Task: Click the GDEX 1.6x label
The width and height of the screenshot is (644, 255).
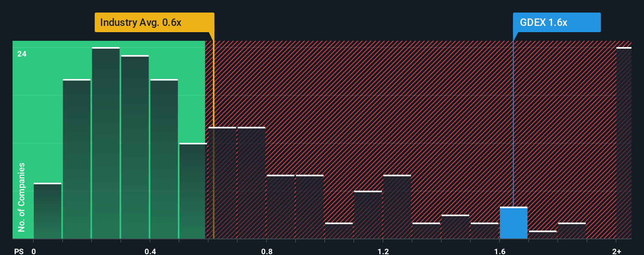Action: (556, 22)
